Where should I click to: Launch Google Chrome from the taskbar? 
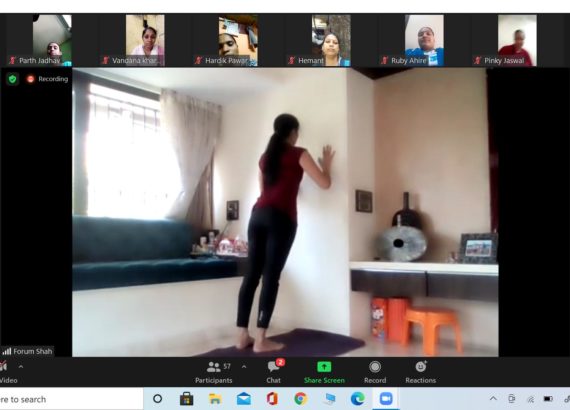coord(300,399)
